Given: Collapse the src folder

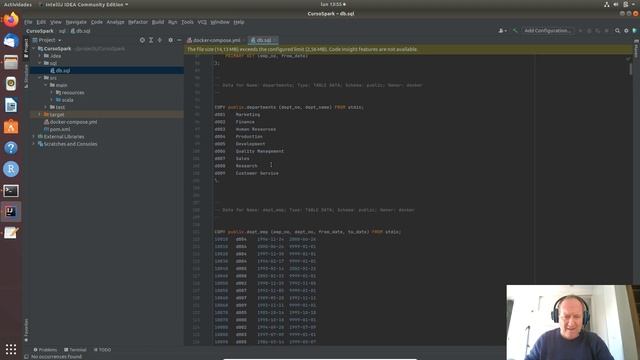Looking at the screenshot, I should (x=40, y=78).
